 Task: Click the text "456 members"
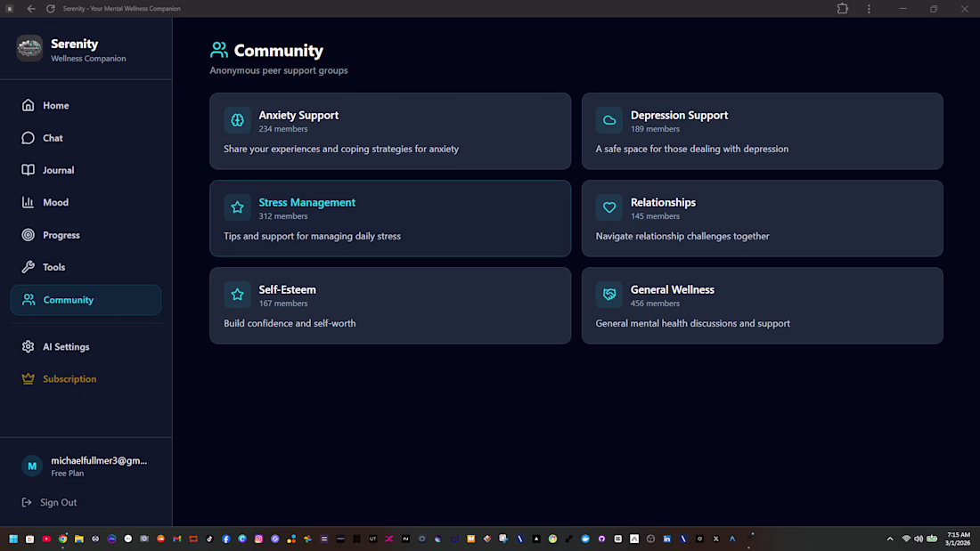coord(655,304)
